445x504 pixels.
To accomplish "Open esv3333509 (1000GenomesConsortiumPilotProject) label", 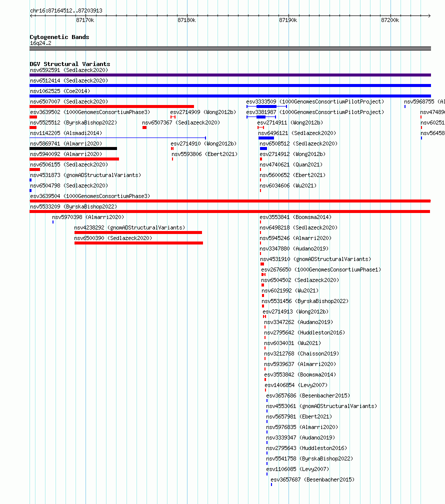I will (x=315, y=101).
